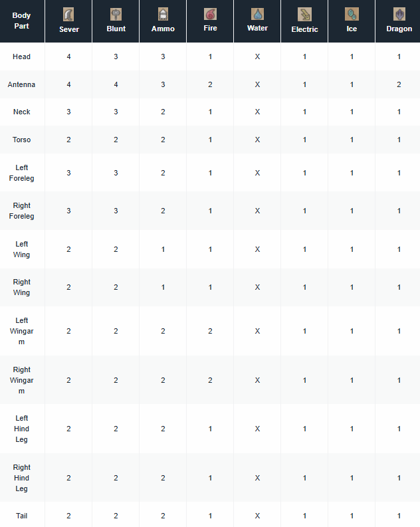Viewport: 420px width, 527px height.
Task: Click the Torso body part label
Action: [22, 140]
